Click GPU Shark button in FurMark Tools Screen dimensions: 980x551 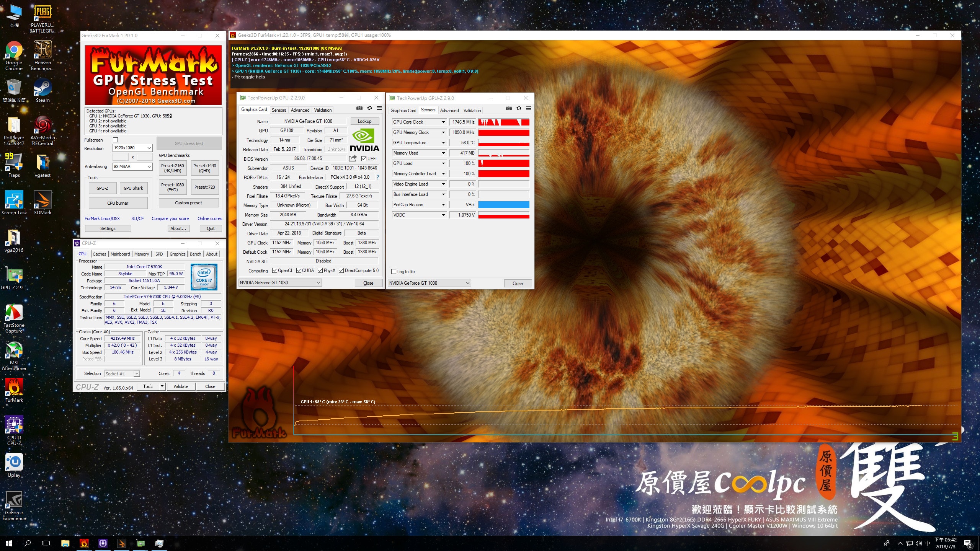click(133, 188)
